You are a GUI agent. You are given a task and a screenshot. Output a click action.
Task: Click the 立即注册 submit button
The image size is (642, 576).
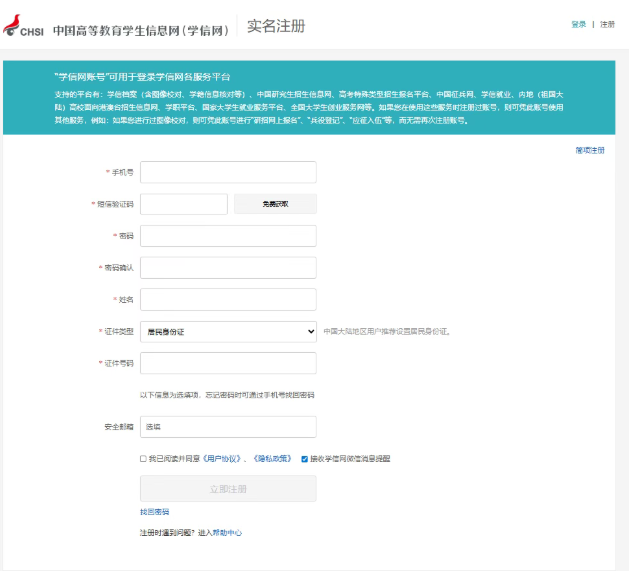(228, 489)
